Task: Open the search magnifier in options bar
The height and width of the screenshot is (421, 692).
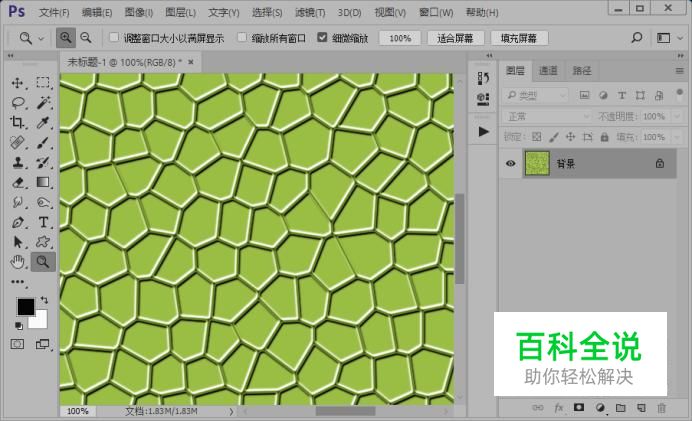Action: coord(636,38)
